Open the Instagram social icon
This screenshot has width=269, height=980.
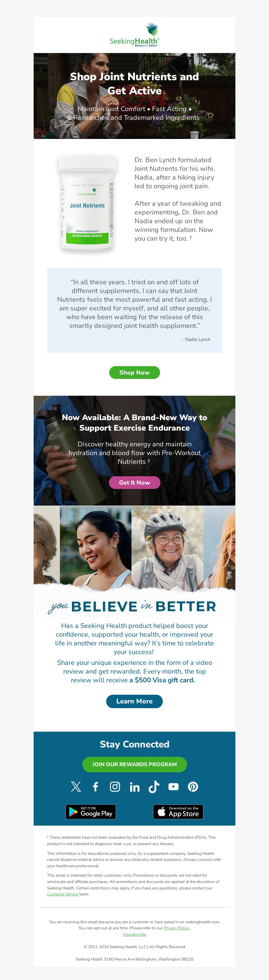115,787
